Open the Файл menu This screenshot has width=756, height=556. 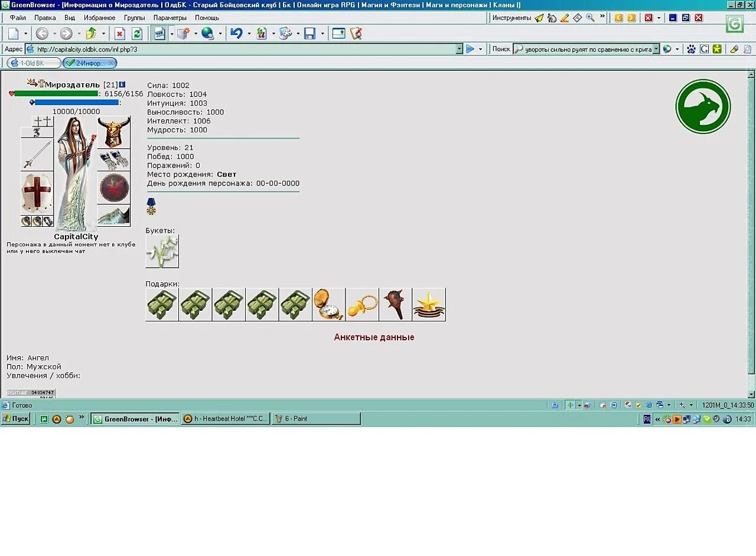point(18,18)
